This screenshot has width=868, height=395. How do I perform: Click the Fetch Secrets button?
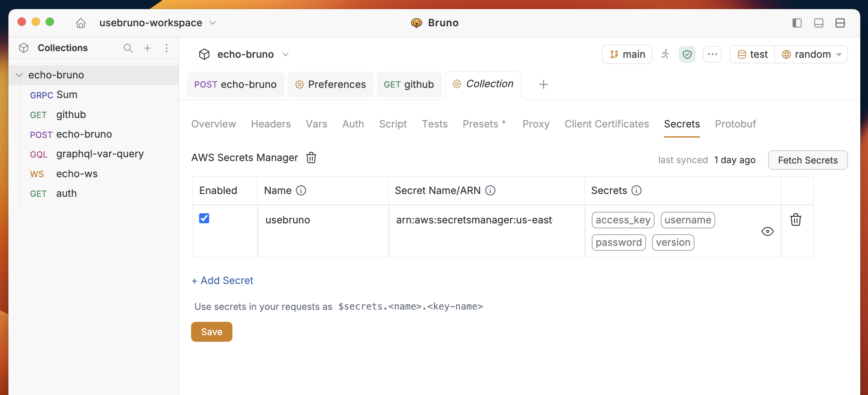click(x=808, y=160)
